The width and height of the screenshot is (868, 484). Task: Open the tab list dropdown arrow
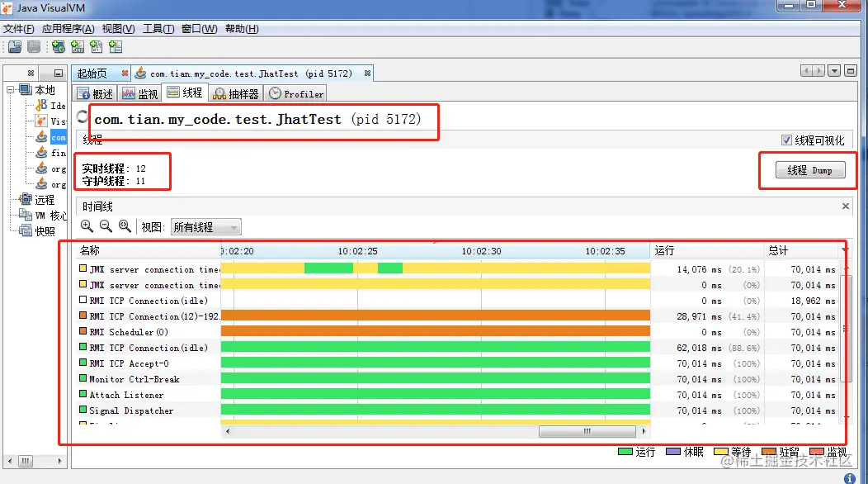(834, 70)
